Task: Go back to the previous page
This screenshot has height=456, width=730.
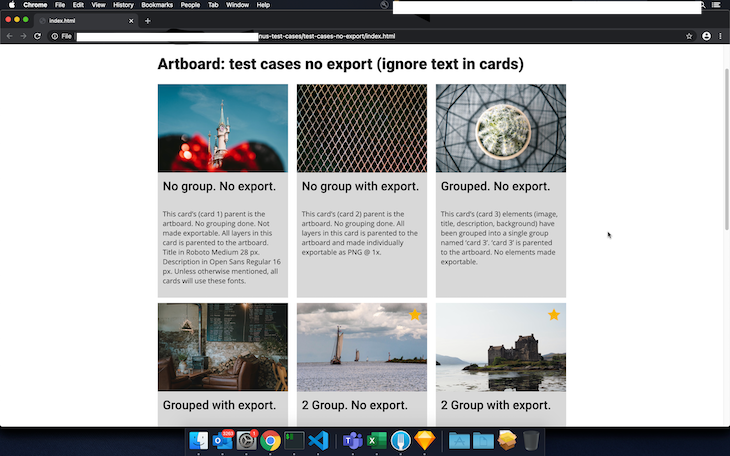Action: [x=9, y=36]
